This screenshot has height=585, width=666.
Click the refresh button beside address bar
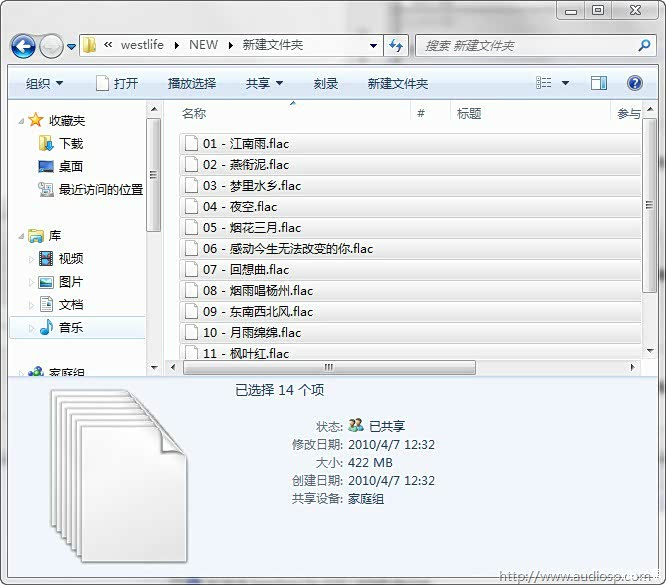point(396,46)
